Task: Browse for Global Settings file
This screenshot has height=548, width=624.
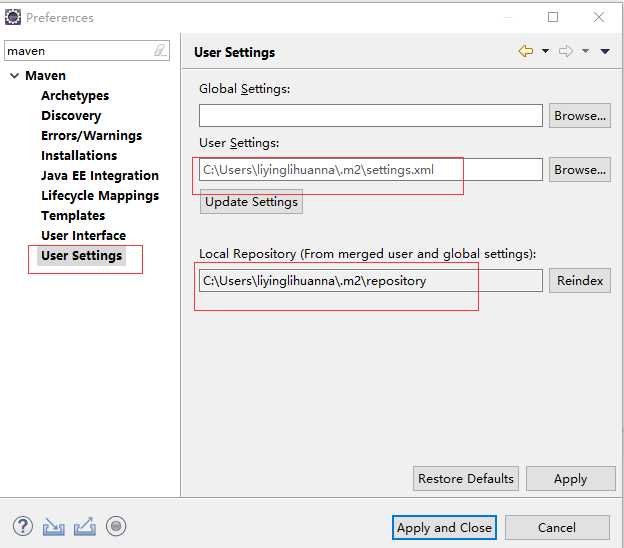Action: (580, 115)
